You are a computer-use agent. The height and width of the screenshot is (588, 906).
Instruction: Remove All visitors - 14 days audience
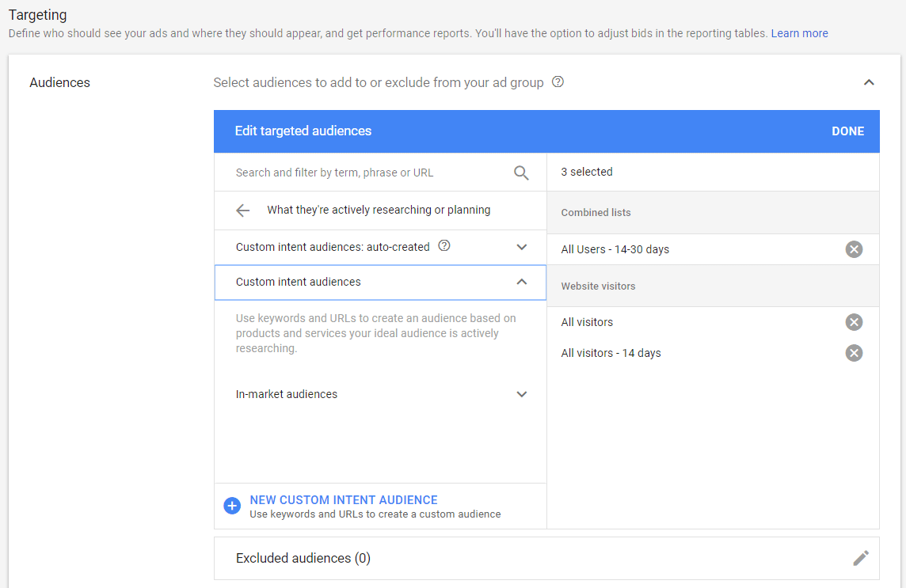coord(854,353)
